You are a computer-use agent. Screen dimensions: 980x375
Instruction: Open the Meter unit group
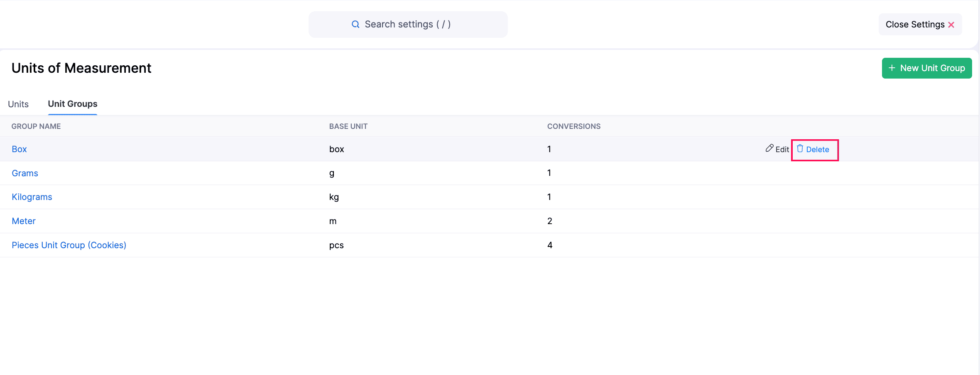point(24,221)
